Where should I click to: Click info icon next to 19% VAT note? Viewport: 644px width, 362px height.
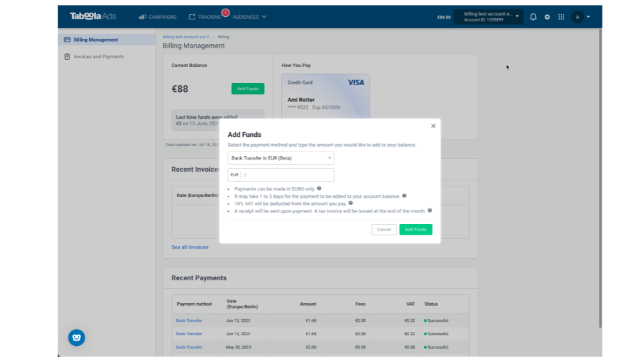350,202
